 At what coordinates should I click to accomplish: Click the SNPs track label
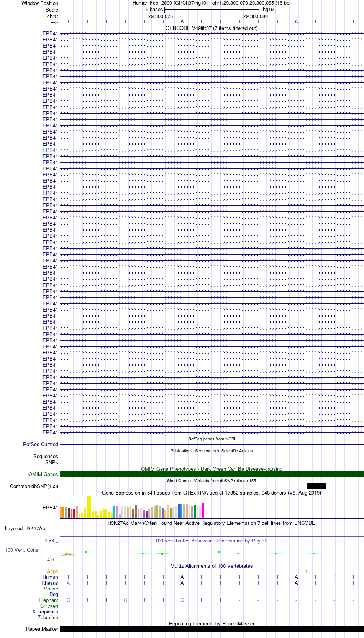(x=52, y=462)
